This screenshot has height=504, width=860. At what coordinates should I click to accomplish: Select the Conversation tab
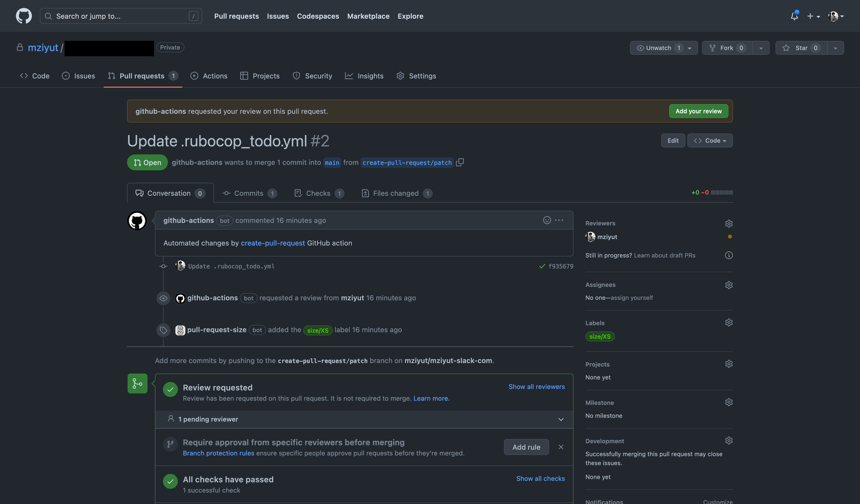click(170, 193)
